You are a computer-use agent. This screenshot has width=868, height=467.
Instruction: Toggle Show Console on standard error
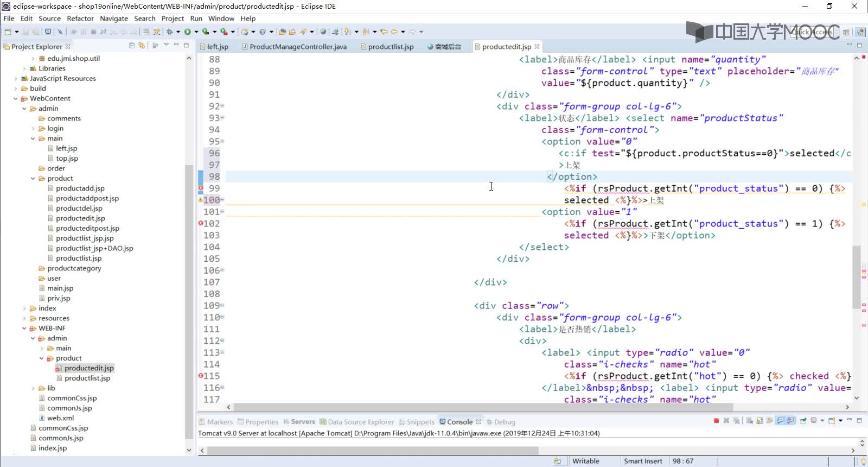click(x=790, y=421)
